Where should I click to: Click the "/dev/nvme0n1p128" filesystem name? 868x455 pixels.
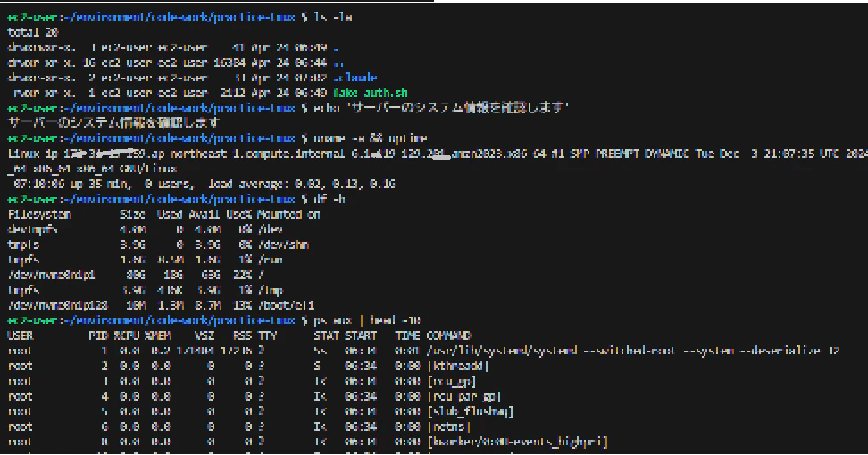click(x=57, y=305)
